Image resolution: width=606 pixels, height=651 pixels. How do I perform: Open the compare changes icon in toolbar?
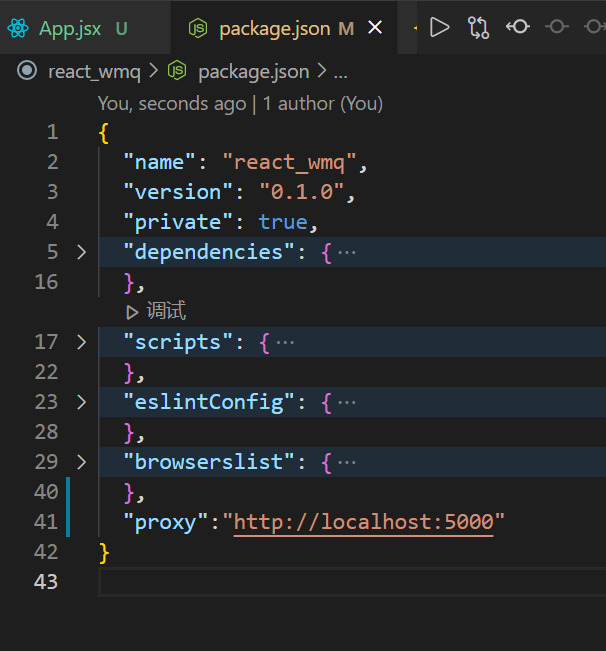[x=478, y=27]
